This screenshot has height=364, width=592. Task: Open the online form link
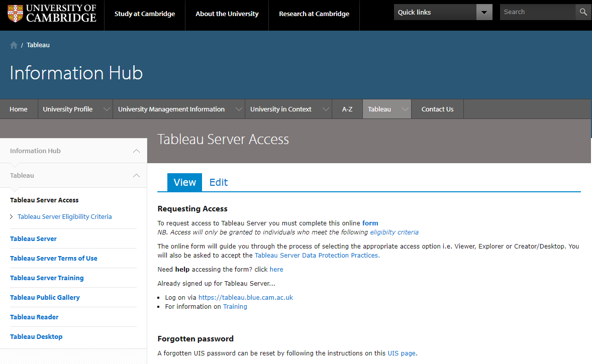coord(370,223)
